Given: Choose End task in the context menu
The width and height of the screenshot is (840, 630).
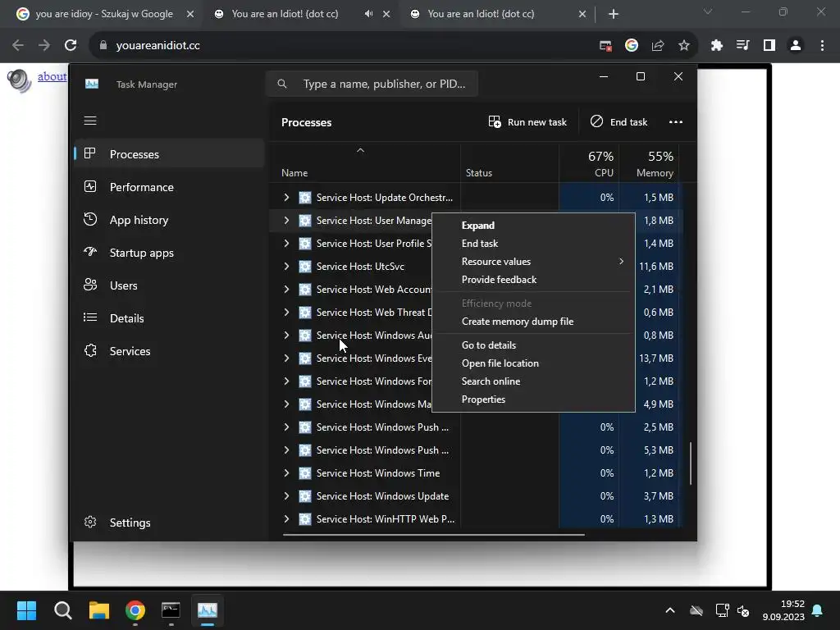Looking at the screenshot, I should click(533, 244).
